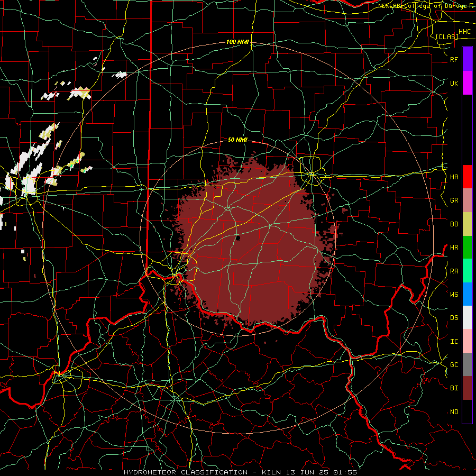
Task: Click the HR legend label
Action: coord(454,248)
